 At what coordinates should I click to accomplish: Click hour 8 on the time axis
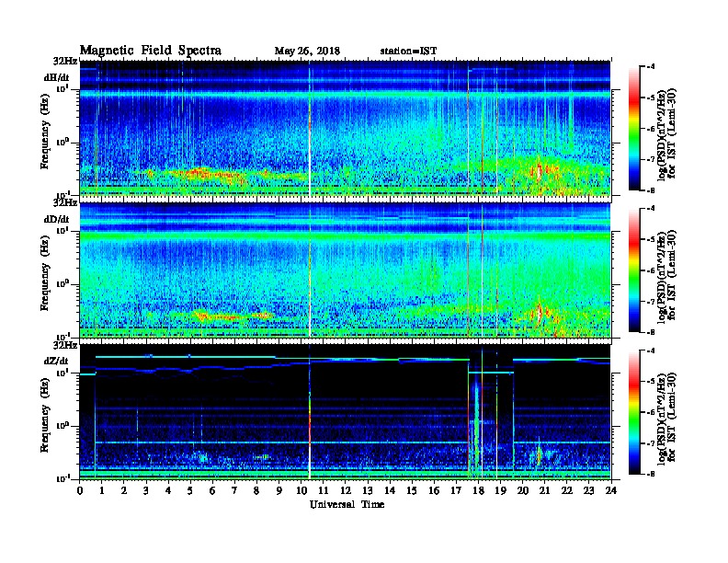tap(256, 490)
